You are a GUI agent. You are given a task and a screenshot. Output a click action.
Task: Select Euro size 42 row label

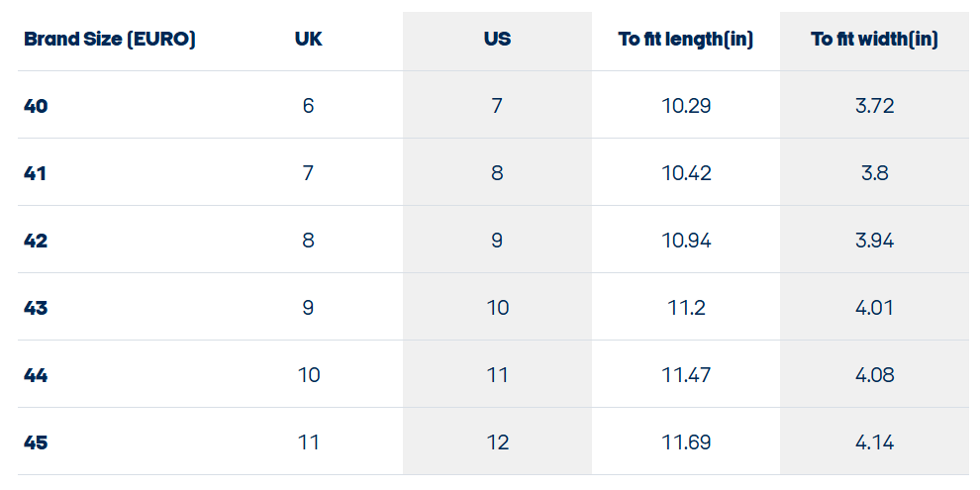(x=36, y=241)
